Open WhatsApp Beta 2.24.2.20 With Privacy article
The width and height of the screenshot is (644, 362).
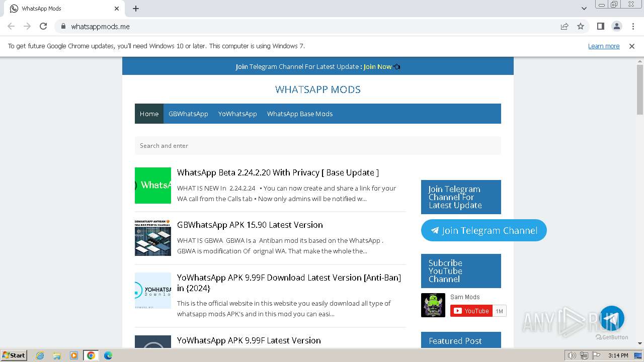[278, 172]
